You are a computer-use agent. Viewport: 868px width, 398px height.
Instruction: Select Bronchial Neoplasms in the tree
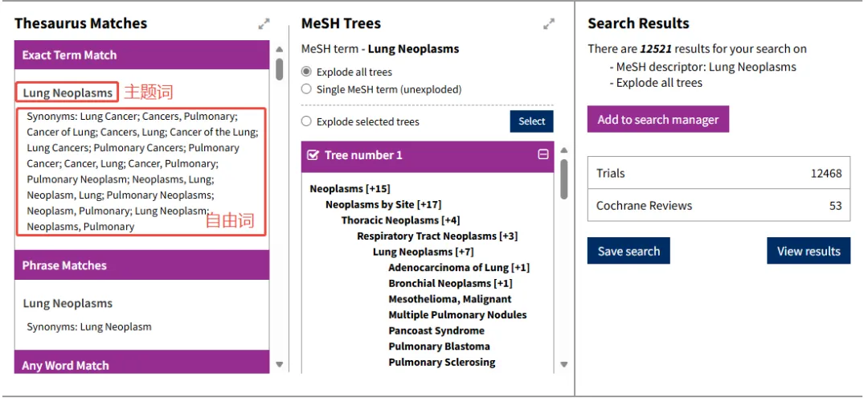coord(450,283)
